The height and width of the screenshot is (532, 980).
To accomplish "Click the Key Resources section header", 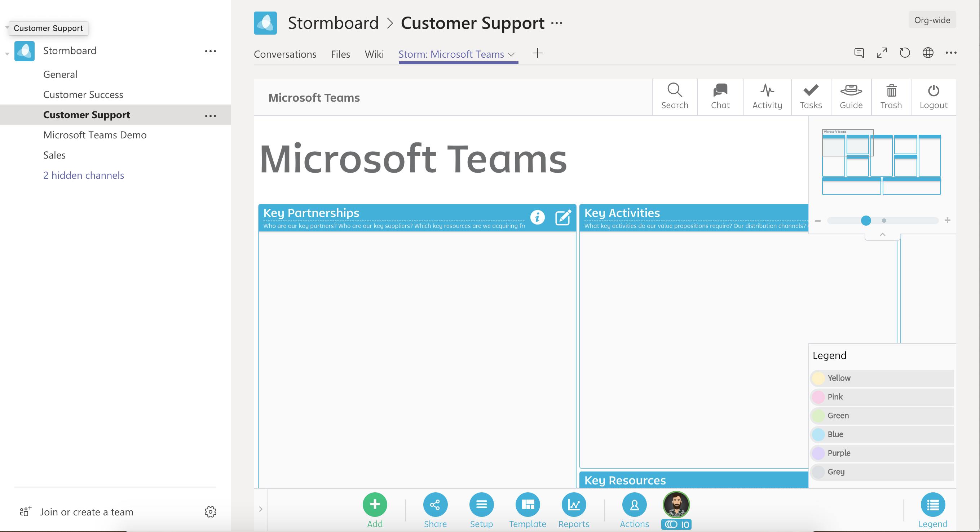I will pyautogui.click(x=693, y=480).
